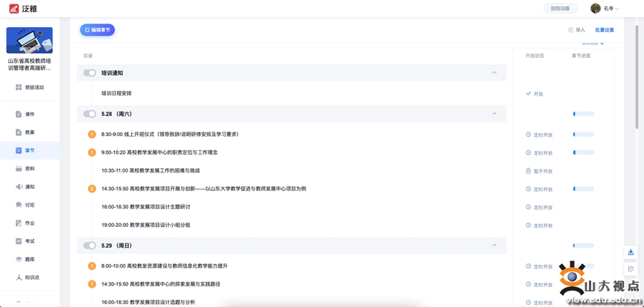Open the user account dropdown 孔岑
The image size is (644, 307).
(605, 9)
